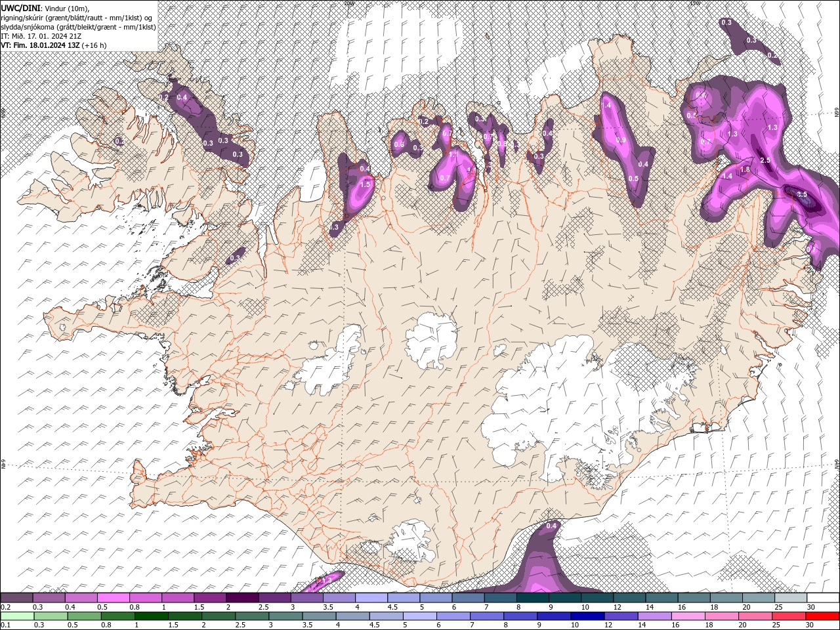
Task: Pick the darkest green 1–1.5 rain scale swatch
Action: (x=152, y=616)
